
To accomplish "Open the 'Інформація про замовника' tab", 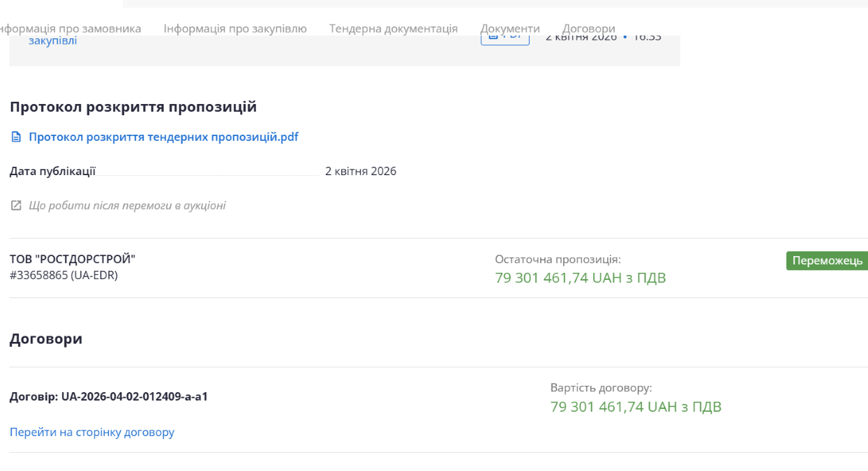I will tap(70, 29).
